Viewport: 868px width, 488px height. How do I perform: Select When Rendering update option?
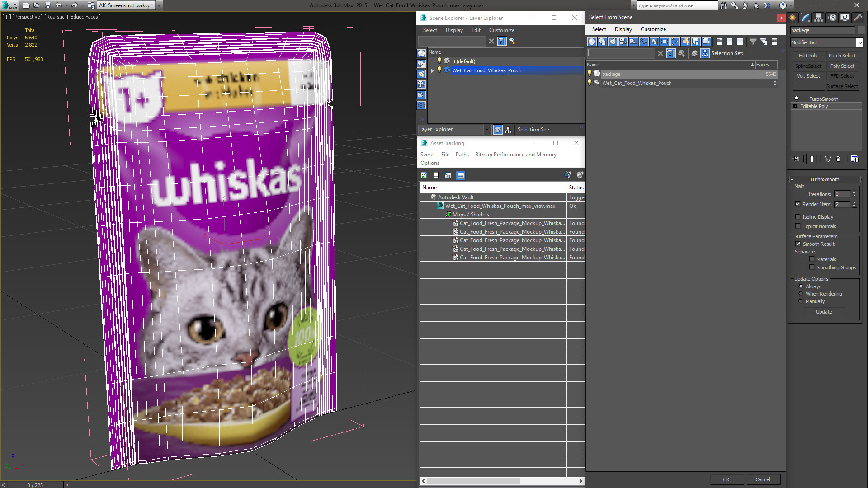(801, 294)
